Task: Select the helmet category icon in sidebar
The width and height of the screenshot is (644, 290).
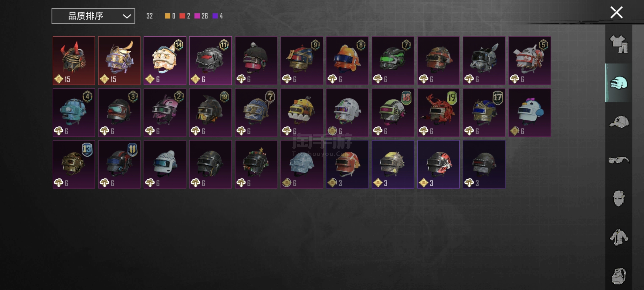Action: pos(618,83)
